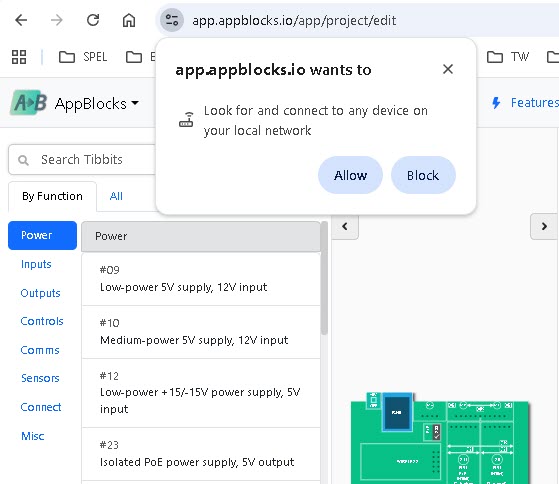Click the URL app.appblocks.io/app/project/edit
The width and height of the screenshot is (559, 484).
click(294, 21)
